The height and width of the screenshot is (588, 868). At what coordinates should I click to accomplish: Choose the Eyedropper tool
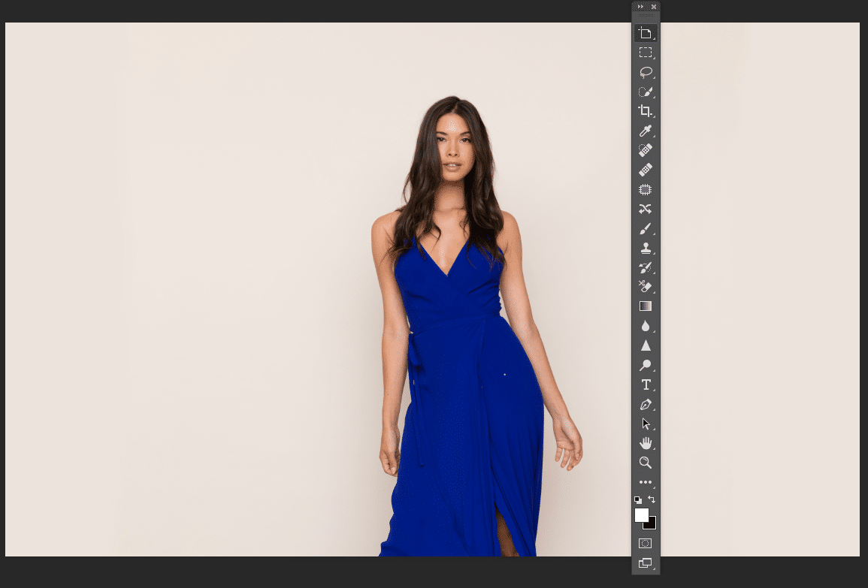pos(645,131)
